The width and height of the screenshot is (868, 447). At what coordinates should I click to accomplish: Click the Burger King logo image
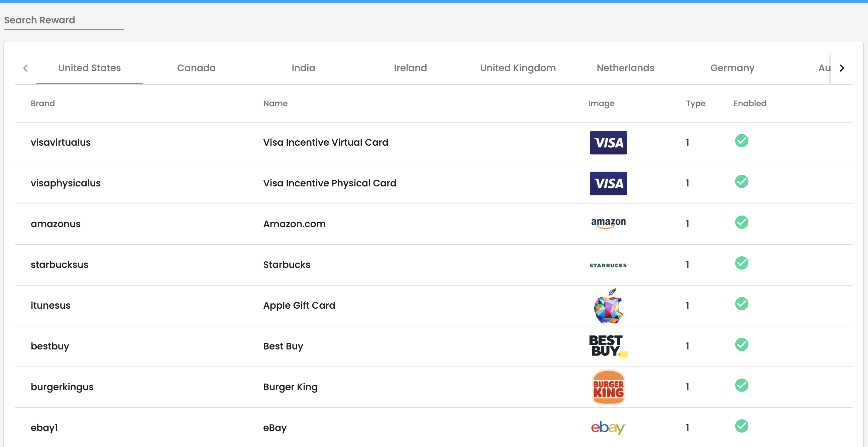[x=608, y=387]
